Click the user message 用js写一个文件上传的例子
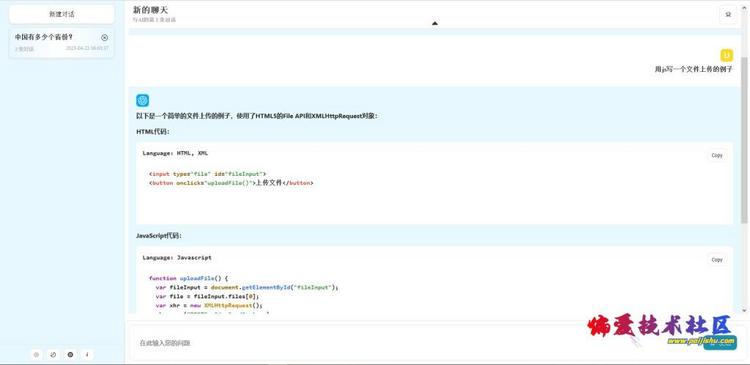Image resolution: width=750 pixels, height=365 pixels. (x=694, y=69)
